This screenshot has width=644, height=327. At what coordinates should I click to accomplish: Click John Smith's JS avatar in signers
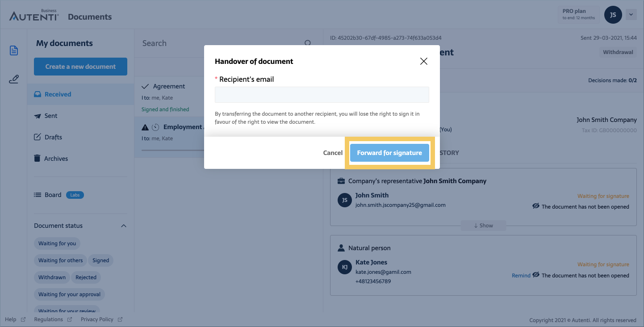[344, 200]
